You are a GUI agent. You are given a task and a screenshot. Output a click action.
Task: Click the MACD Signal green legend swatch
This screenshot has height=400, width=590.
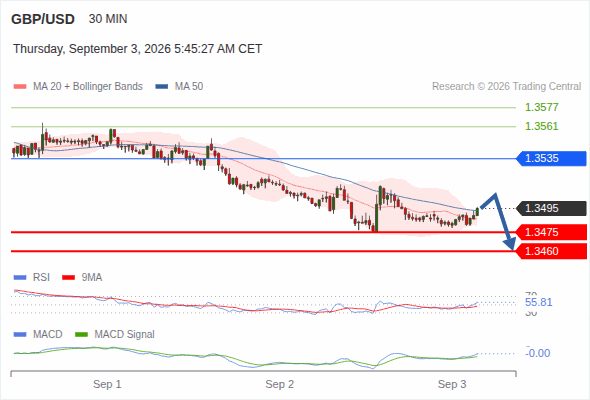81,335
